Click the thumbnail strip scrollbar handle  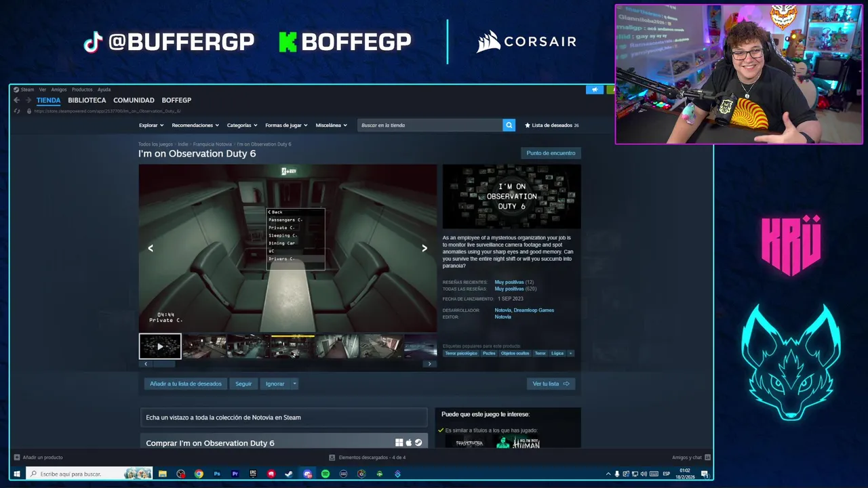pos(163,364)
